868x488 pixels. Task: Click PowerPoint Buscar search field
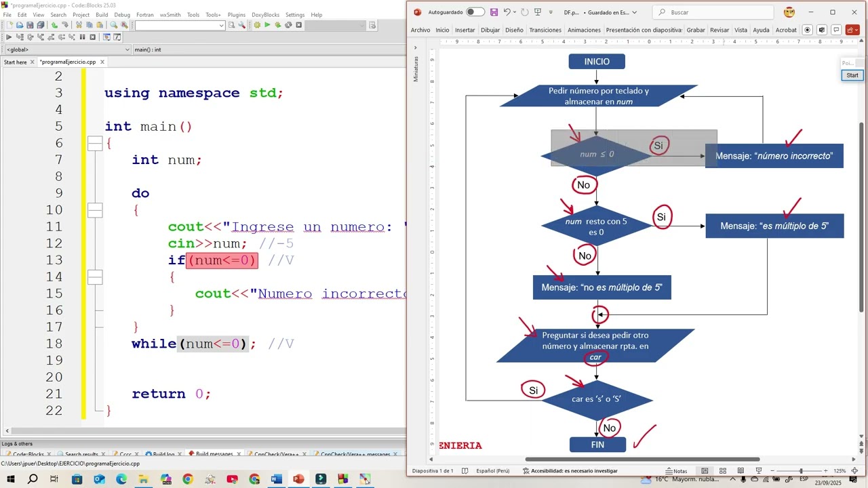click(x=713, y=12)
